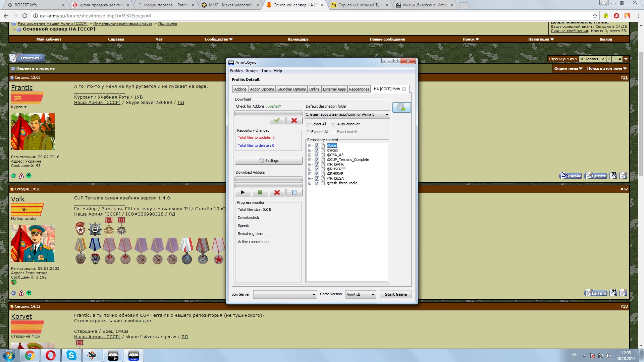The height and width of the screenshot is (362, 644).
Task: Open Skype from the taskbar
Action: 71,355
